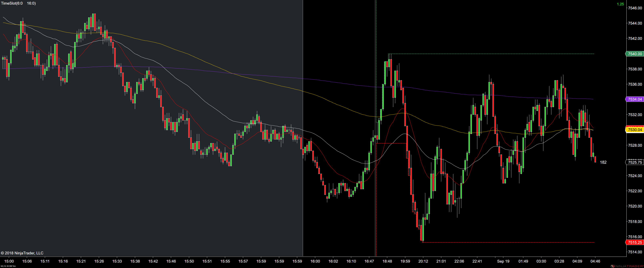Click the © 2018 NinjaTrader, LLC copyright text
The image size is (644, 268).
click(x=22, y=253)
